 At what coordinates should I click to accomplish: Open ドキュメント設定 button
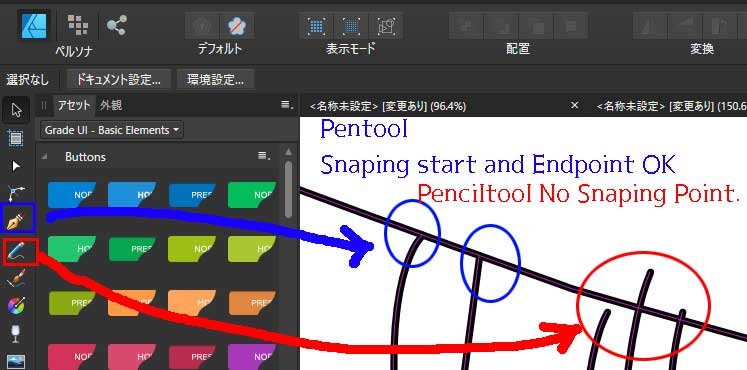118,80
